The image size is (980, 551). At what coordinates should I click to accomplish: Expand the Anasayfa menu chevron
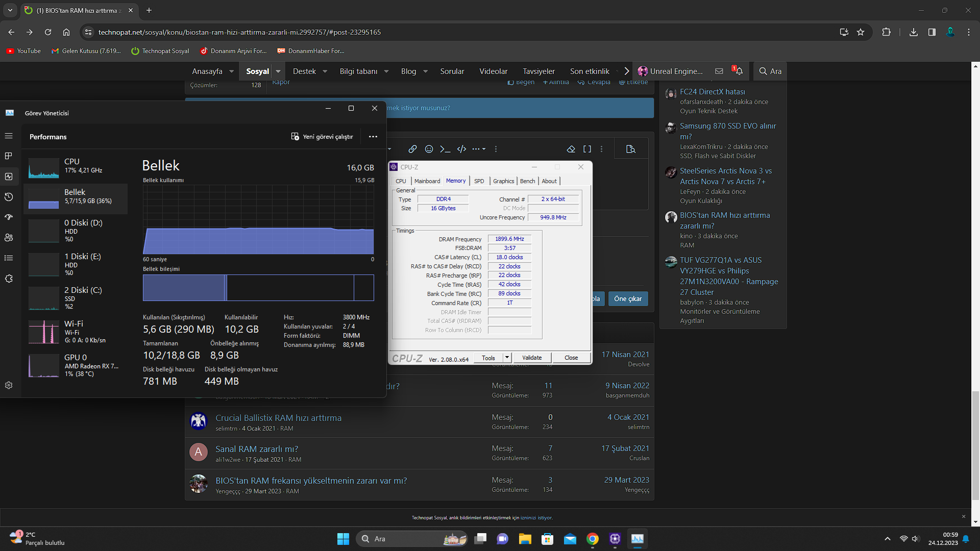[232, 71]
